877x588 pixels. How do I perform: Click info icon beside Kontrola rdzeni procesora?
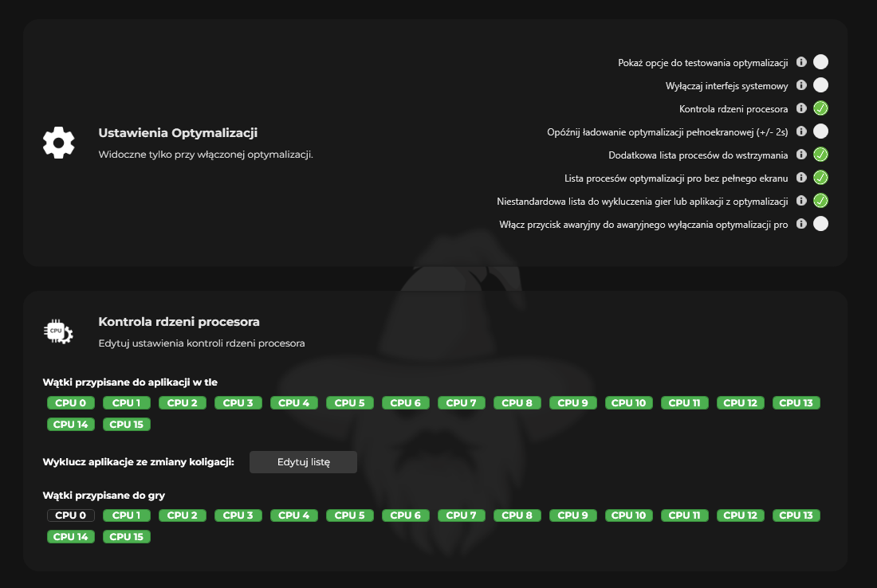tap(801, 108)
